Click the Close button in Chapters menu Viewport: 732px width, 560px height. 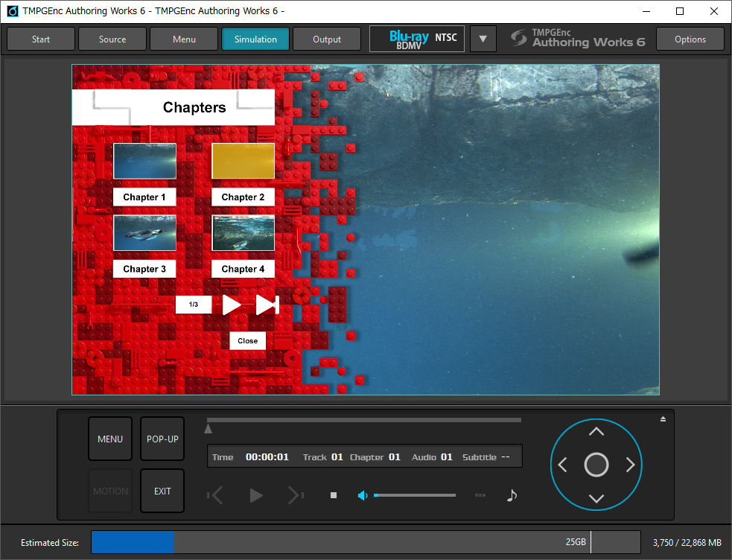[x=248, y=341]
